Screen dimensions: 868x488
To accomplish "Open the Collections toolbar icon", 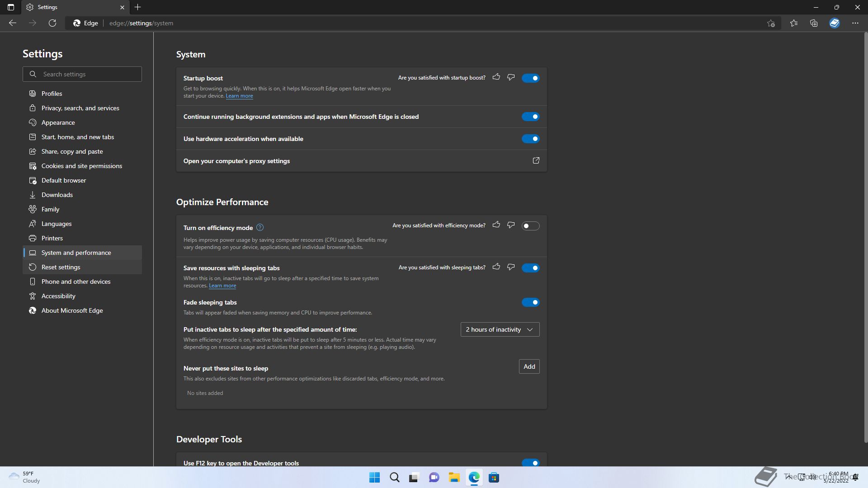I will point(814,23).
